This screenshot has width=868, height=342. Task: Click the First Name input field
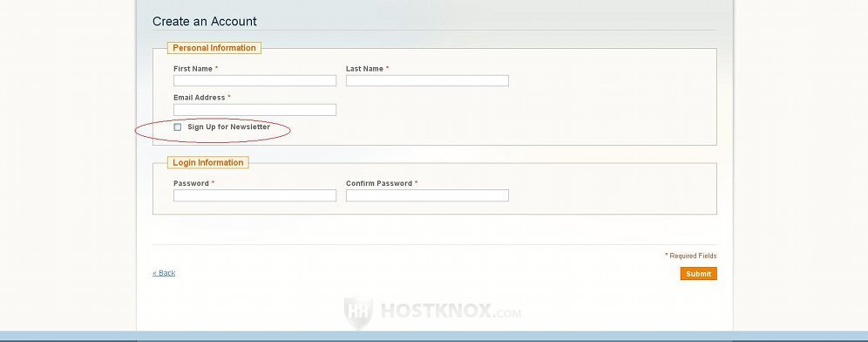(254, 81)
